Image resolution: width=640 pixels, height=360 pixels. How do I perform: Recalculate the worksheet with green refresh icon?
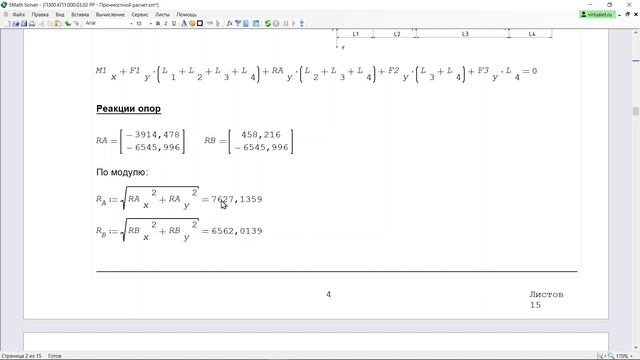268,23
